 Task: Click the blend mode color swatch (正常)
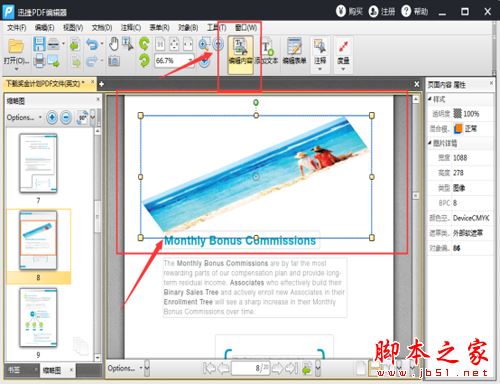pos(458,128)
